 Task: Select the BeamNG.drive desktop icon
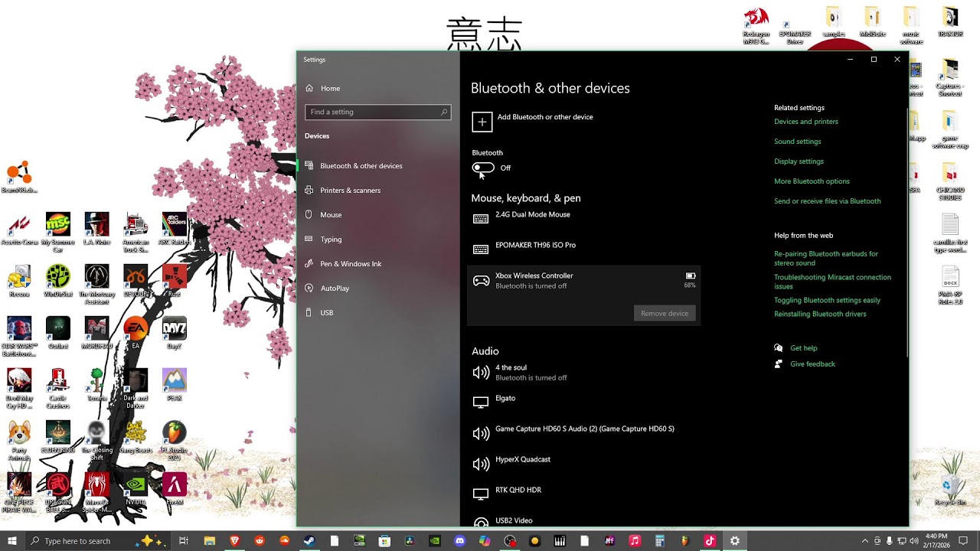point(19,178)
